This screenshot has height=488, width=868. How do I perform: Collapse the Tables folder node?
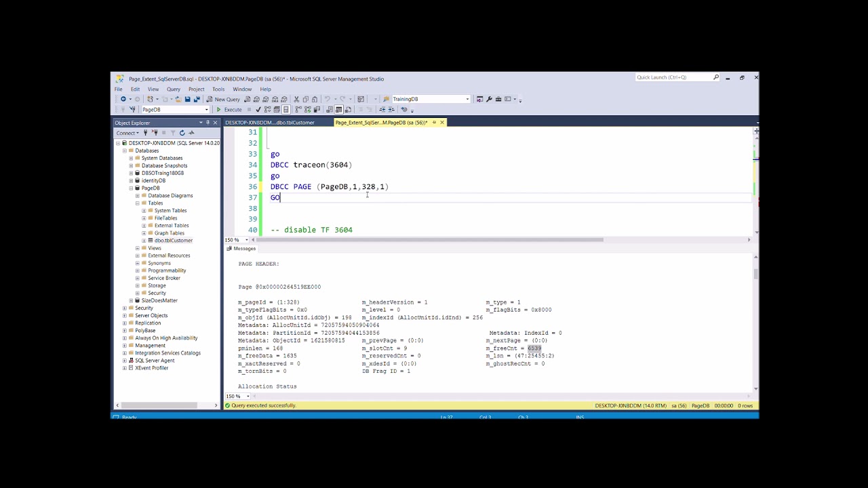pos(137,203)
